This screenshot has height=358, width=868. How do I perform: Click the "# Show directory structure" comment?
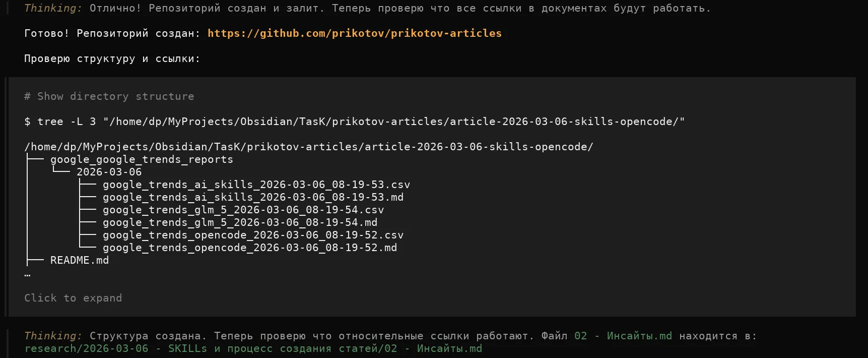point(109,96)
